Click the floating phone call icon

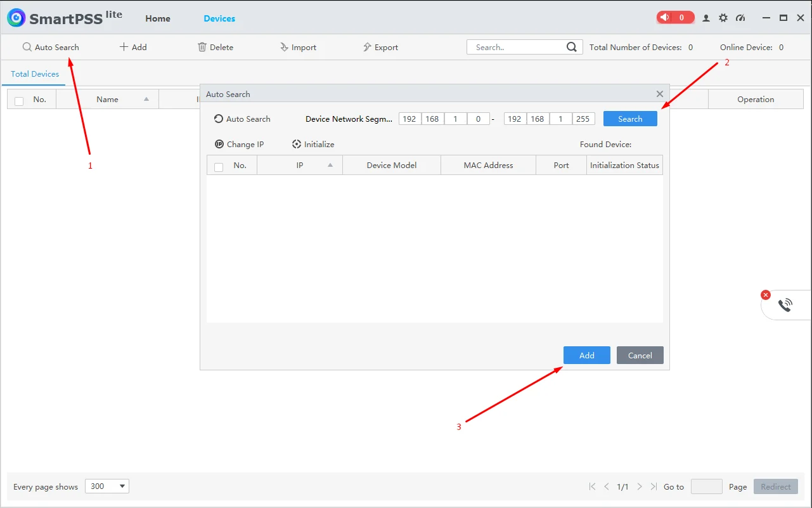click(x=785, y=305)
